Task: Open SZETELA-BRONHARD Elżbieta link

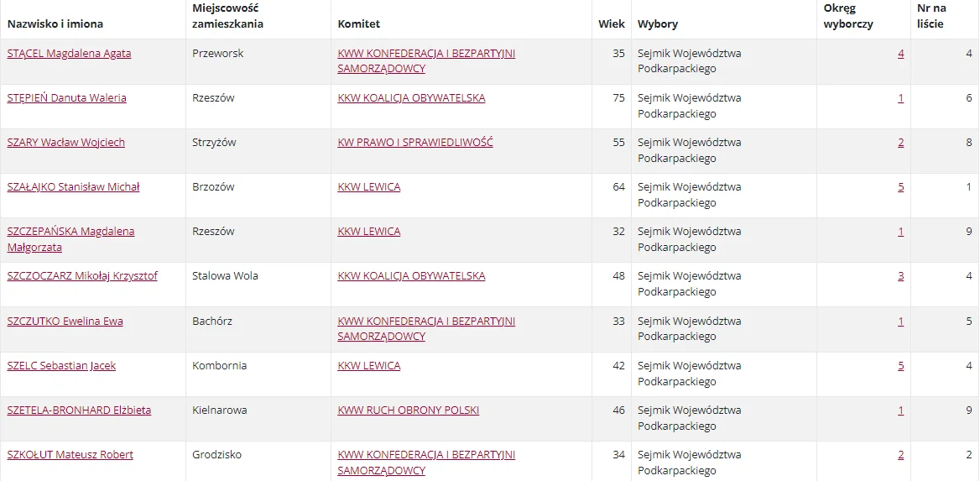Action: coord(80,411)
